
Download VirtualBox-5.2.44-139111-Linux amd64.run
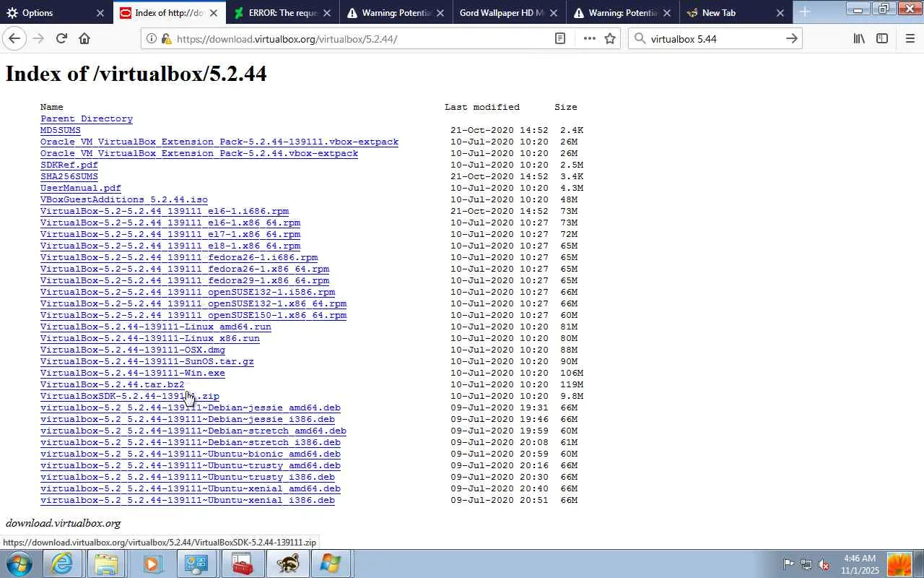pyautogui.click(x=156, y=327)
